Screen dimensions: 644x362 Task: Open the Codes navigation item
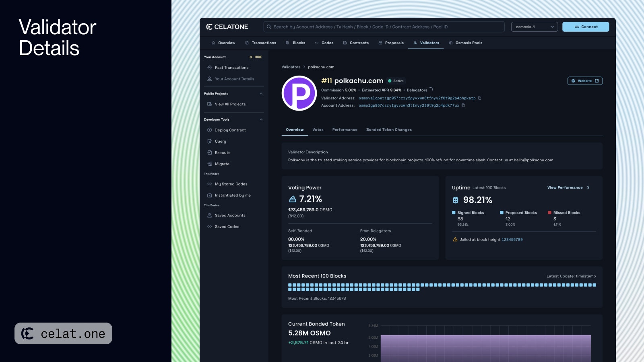[x=324, y=43]
